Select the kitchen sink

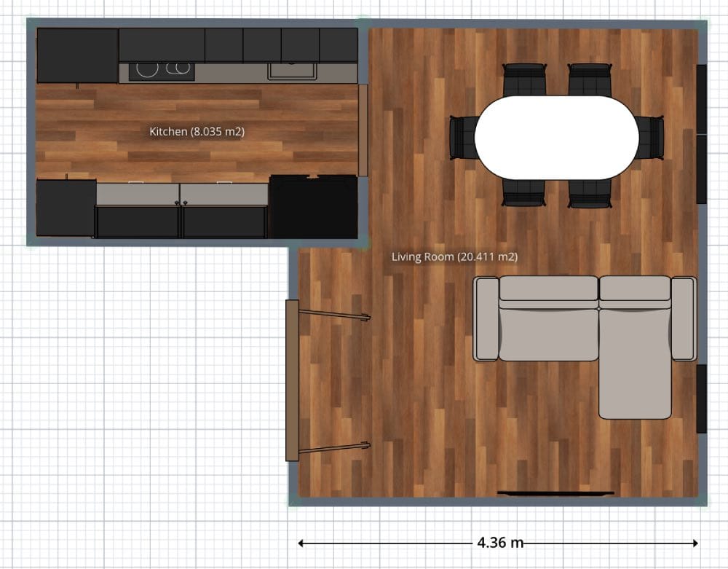coord(291,70)
